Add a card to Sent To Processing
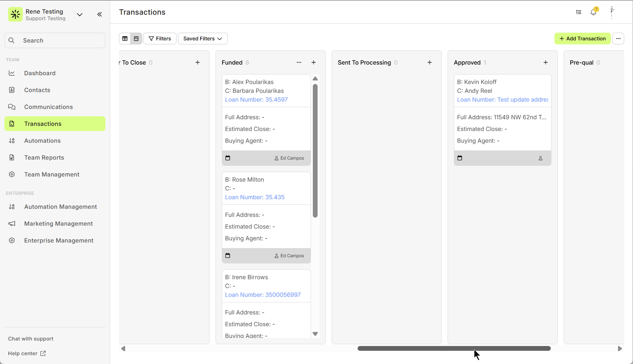 coord(430,62)
